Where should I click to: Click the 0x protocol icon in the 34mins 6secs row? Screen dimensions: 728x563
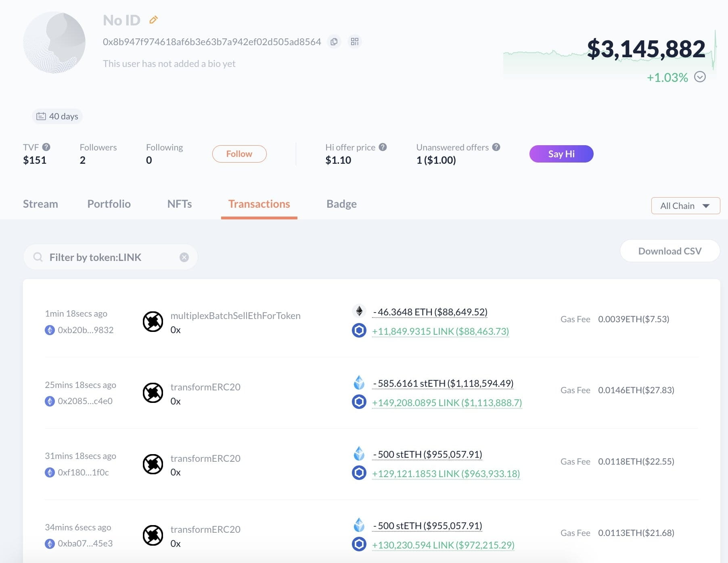pos(153,535)
